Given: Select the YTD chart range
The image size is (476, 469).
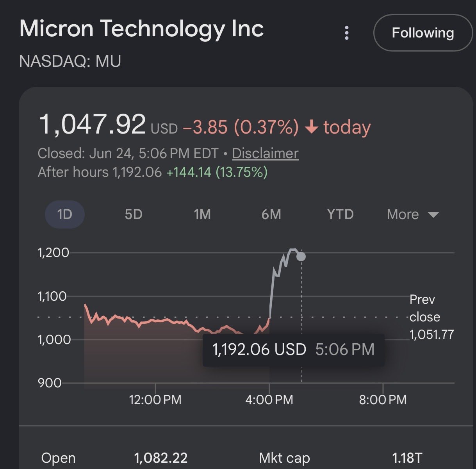Looking at the screenshot, I should click(x=340, y=214).
